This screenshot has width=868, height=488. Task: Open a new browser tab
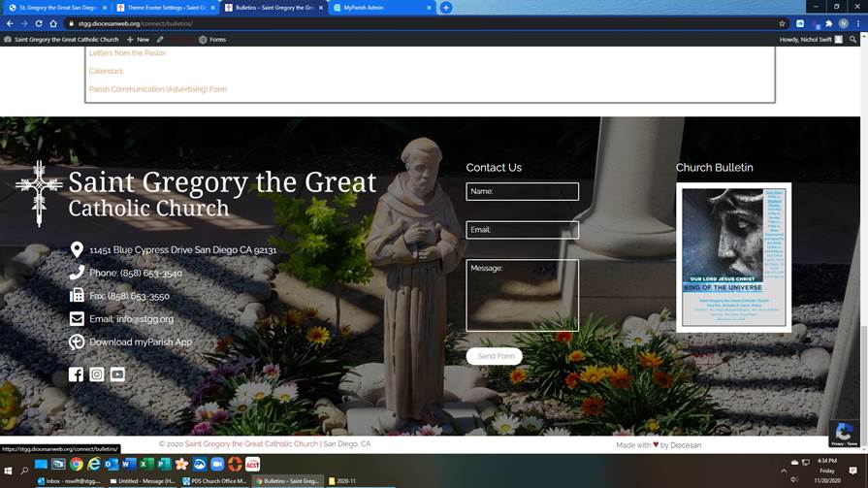click(446, 8)
